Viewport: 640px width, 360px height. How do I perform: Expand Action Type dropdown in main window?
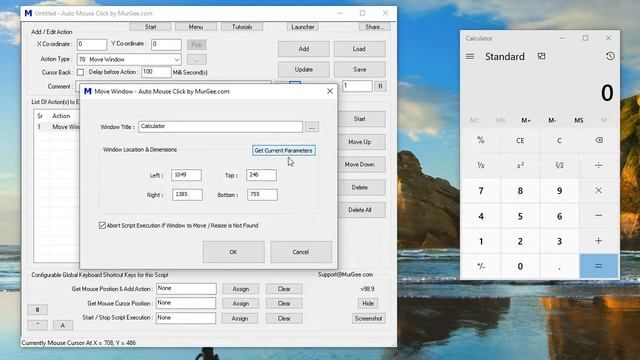click(177, 60)
